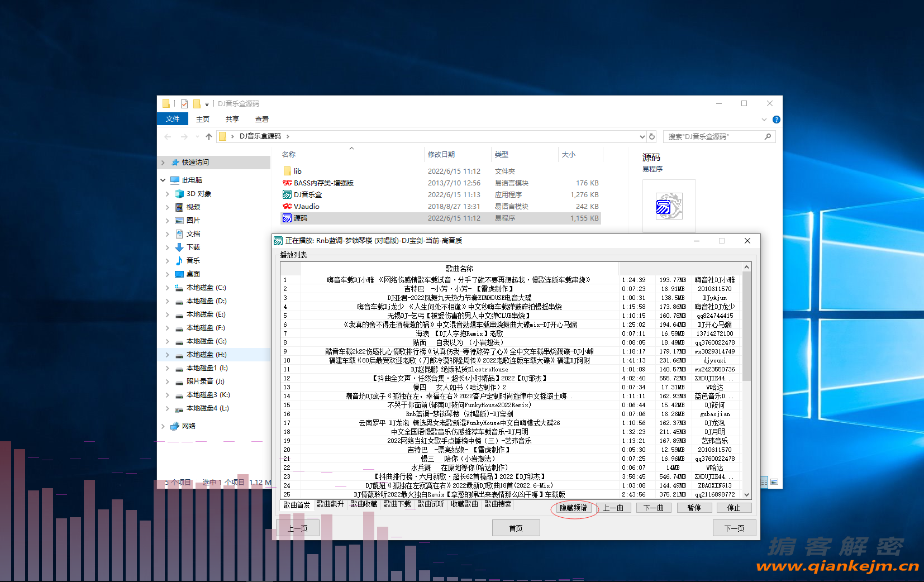Go up one folder level in Explorer
The height and width of the screenshot is (582, 924).
(x=209, y=136)
